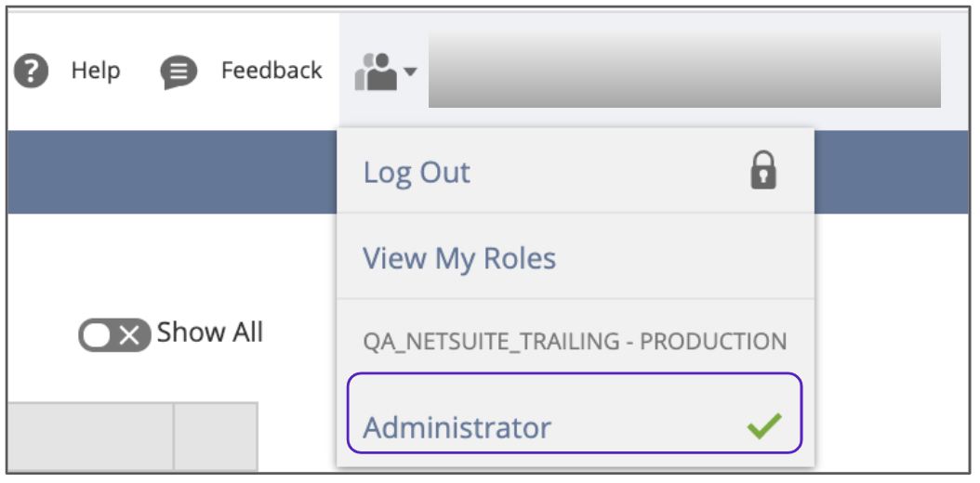Open the Help link text
Image resolution: width=980 pixels, height=483 pixels.
tap(96, 71)
